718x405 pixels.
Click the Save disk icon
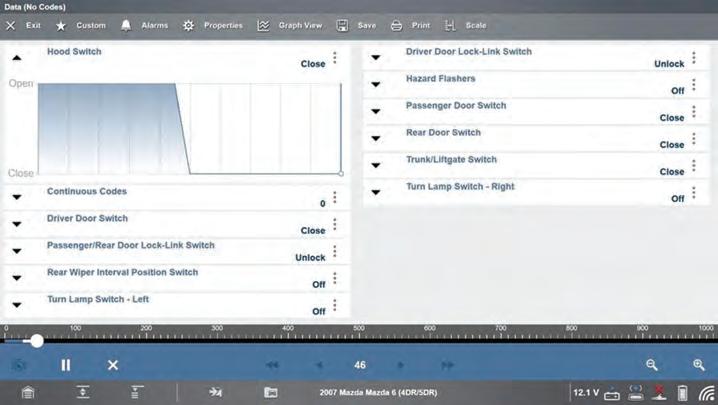(342, 26)
